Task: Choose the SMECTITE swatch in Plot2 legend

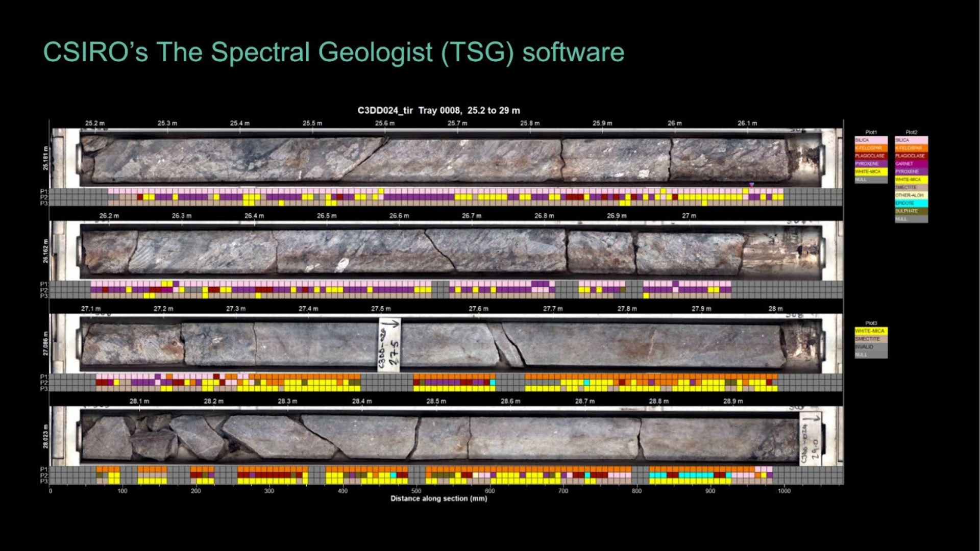Action: coord(911,187)
